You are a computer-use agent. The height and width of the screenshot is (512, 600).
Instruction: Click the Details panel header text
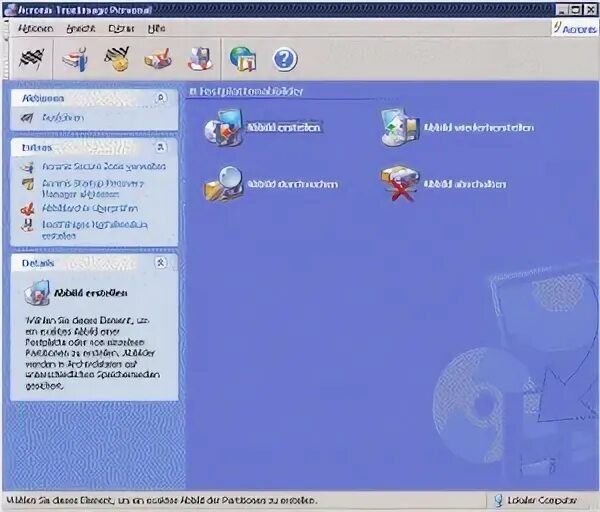tap(38, 263)
